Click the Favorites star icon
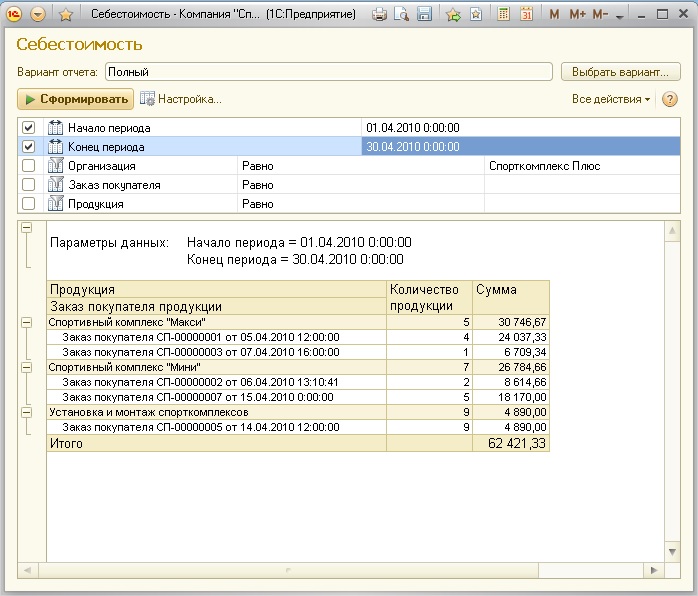Screen dimensions: 698x596 tap(66, 15)
